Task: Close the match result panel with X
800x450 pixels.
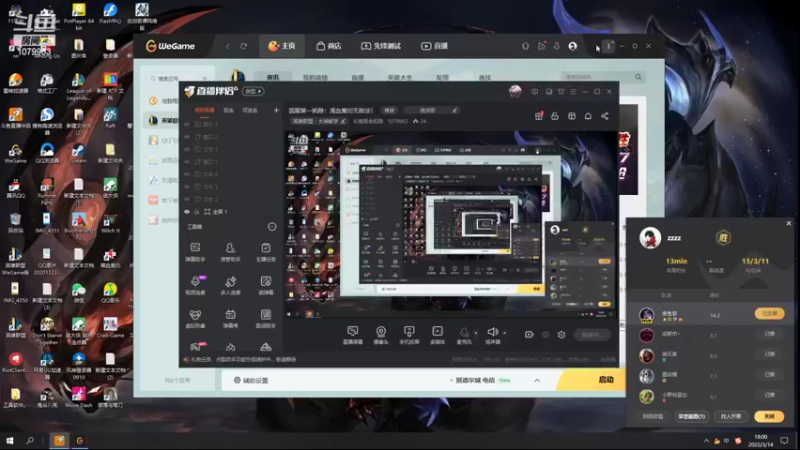Action: [x=789, y=223]
